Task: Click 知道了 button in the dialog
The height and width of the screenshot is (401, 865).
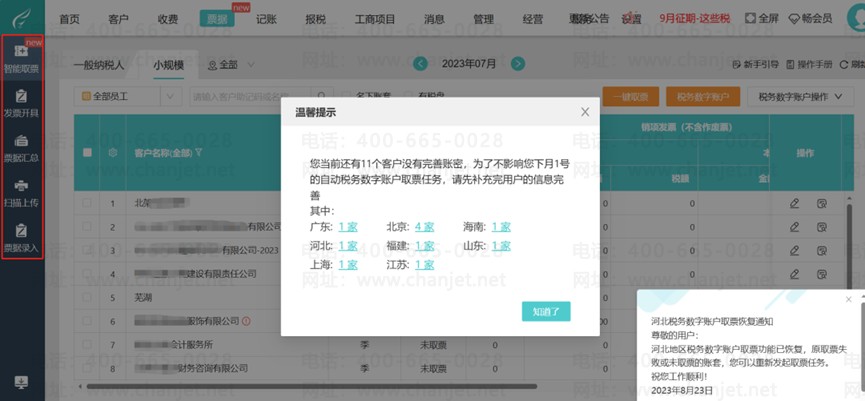Action: [x=546, y=311]
